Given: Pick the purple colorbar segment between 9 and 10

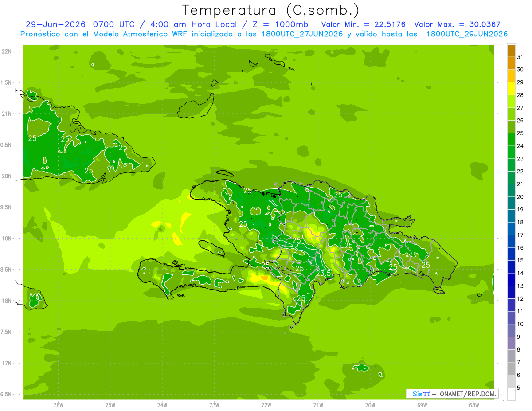Looking at the screenshot, I should [x=511, y=330].
